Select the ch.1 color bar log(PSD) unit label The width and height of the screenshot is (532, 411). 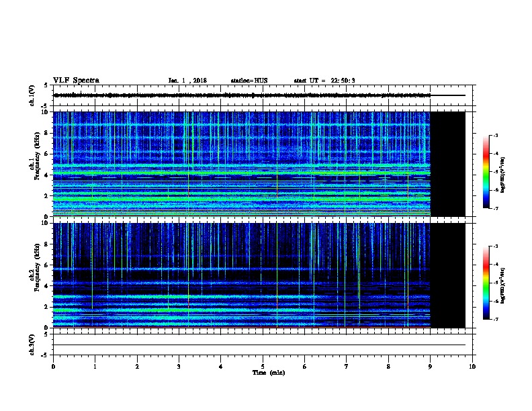502,175
